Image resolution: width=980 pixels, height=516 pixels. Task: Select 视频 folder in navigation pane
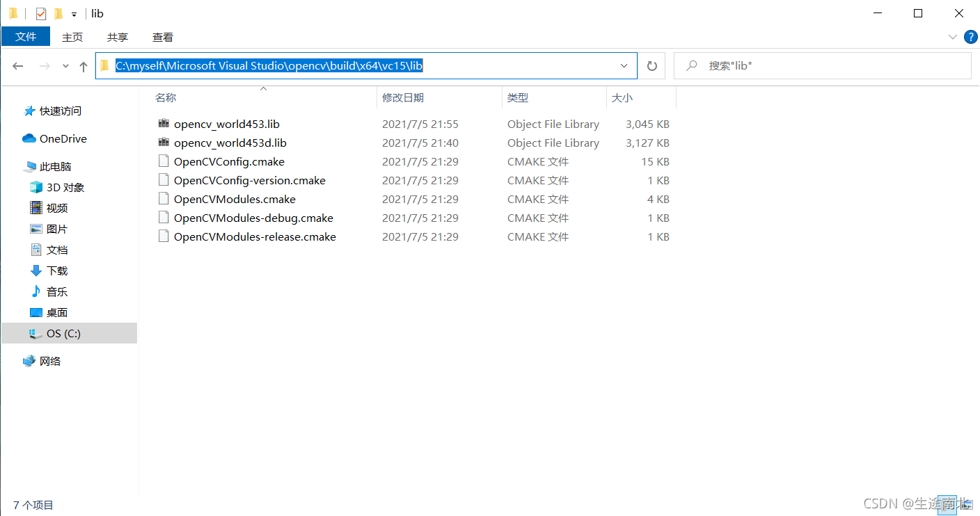(56, 209)
